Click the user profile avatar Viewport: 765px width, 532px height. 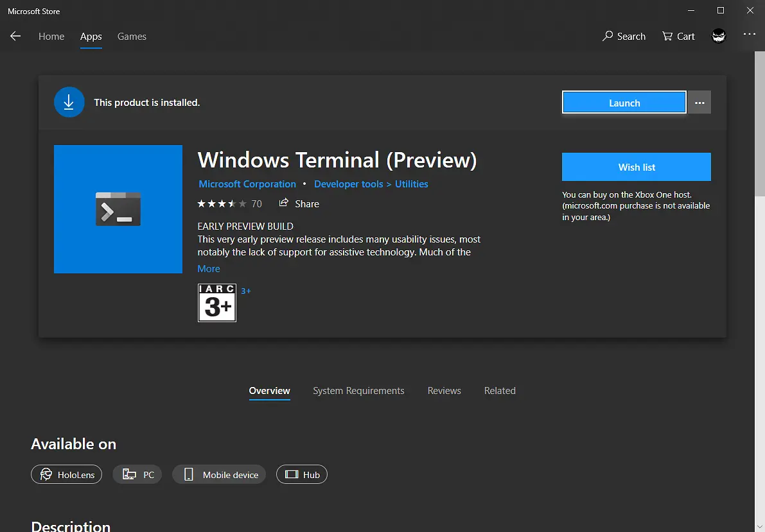click(x=718, y=35)
